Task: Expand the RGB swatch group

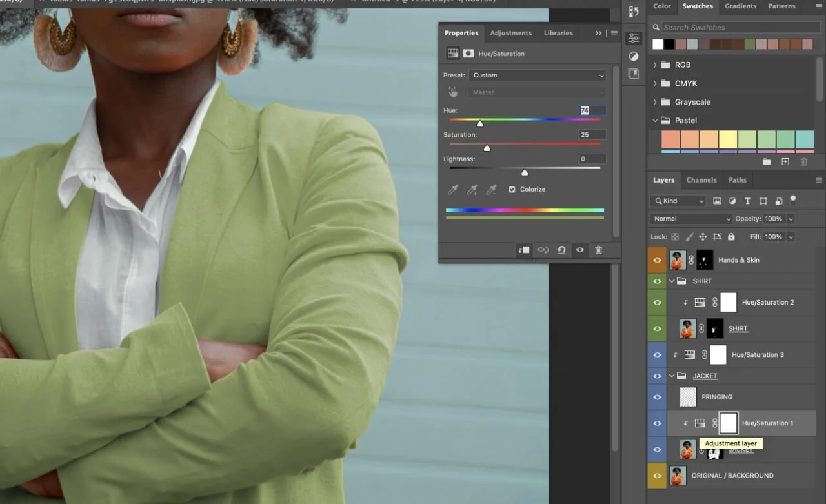Action: click(x=655, y=65)
